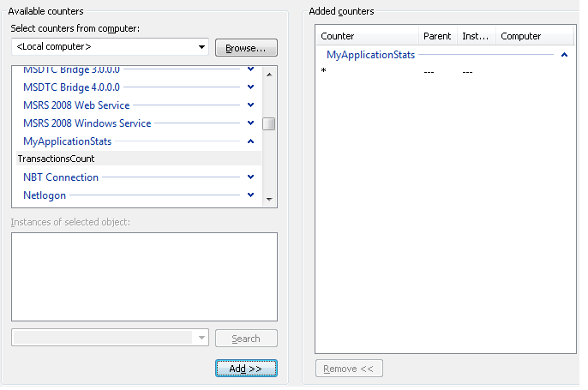Expand the Netlogon counter chevron
This screenshot has height=390, width=588.
pyautogui.click(x=251, y=195)
